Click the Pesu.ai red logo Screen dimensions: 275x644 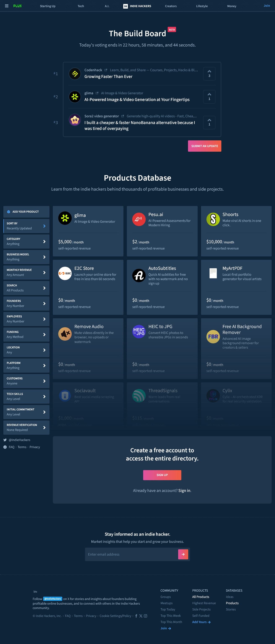[x=139, y=219]
